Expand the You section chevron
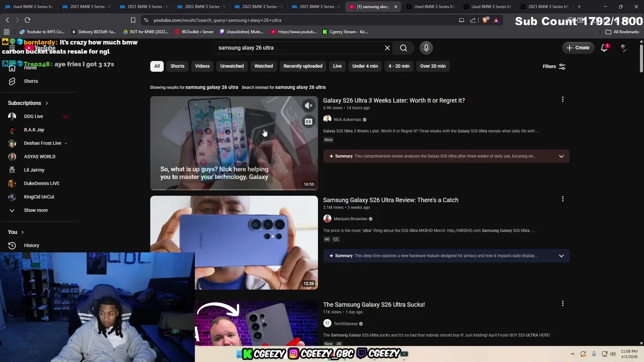 pos(23,232)
